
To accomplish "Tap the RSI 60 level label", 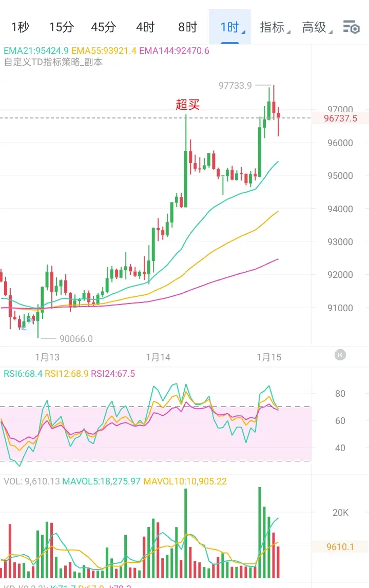I will 340,421.
